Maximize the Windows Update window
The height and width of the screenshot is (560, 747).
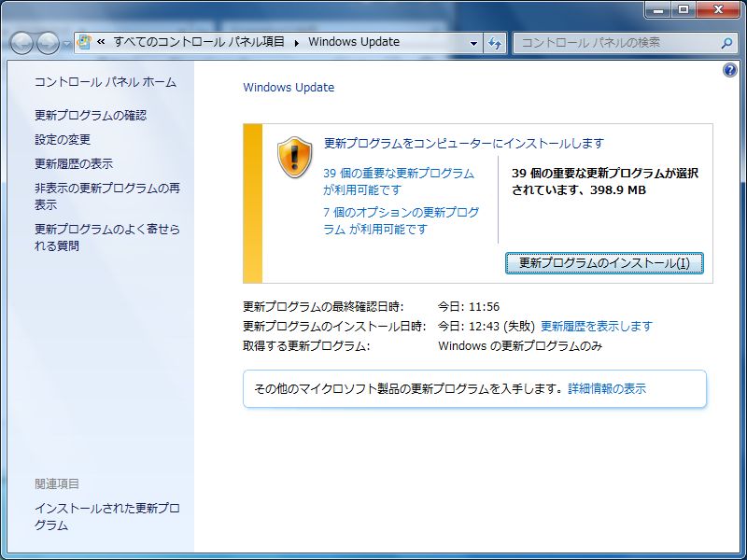click(684, 10)
